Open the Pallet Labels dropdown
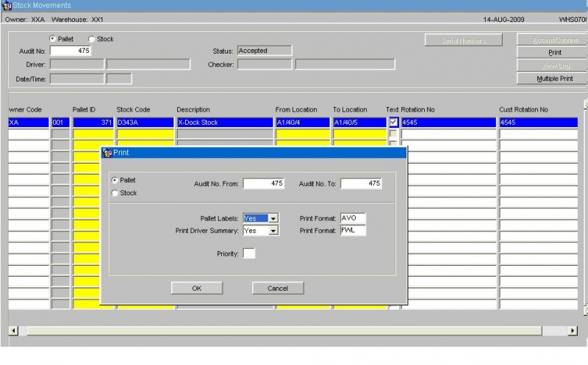The image size is (588, 365). 273,218
